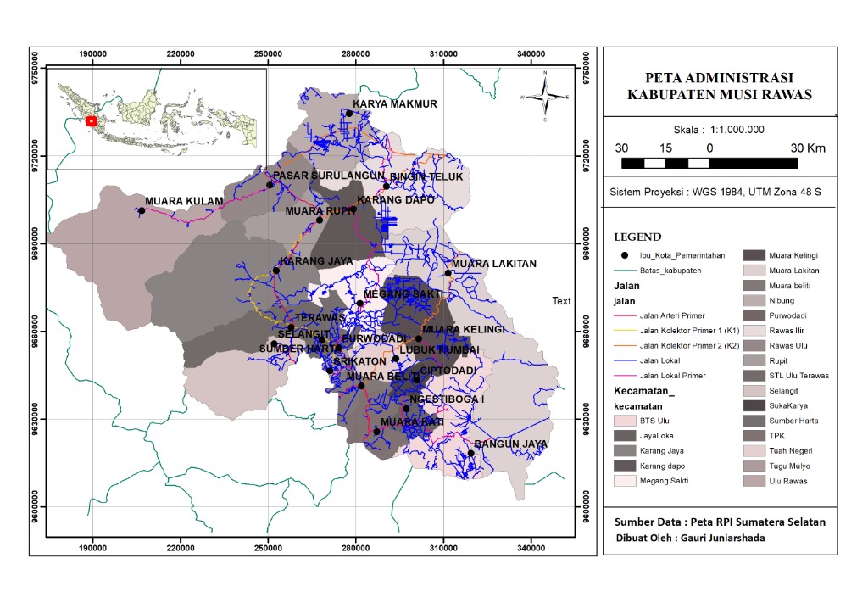The image size is (868, 614).
Task: Click the CIPTODADI map label
Action: tap(448, 371)
